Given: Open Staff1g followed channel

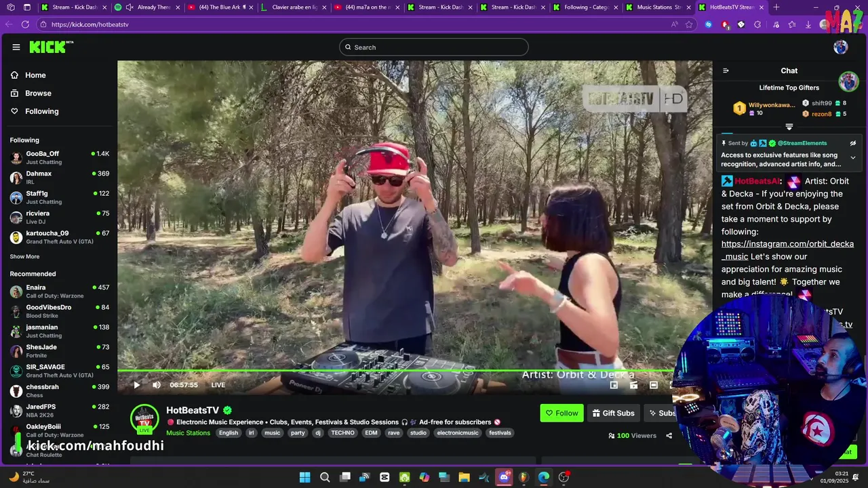Looking at the screenshot, I should pyautogui.click(x=60, y=197).
